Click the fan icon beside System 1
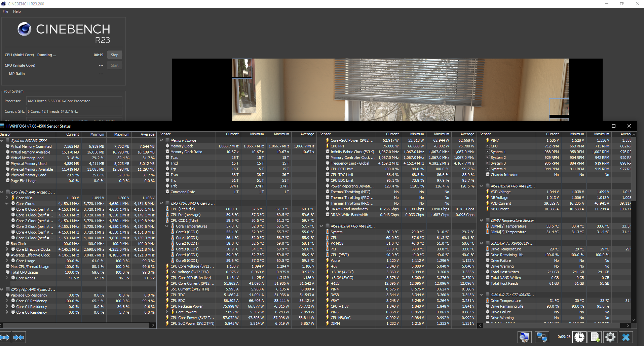The image size is (644, 346). pos(488,152)
